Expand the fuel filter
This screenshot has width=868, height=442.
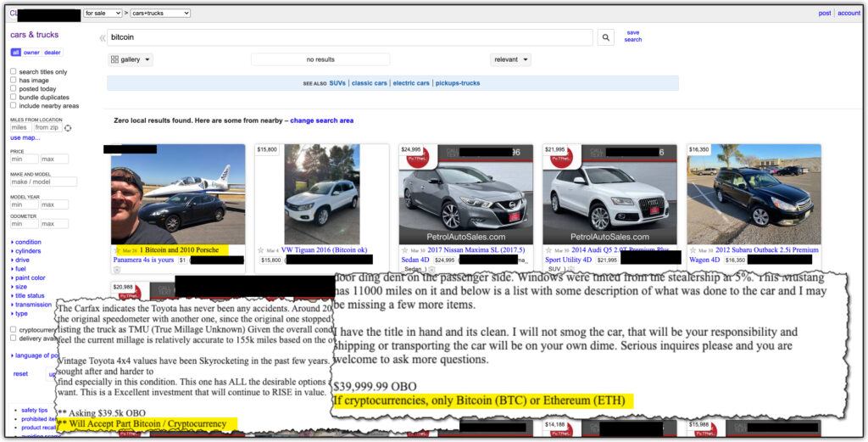[x=19, y=269]
